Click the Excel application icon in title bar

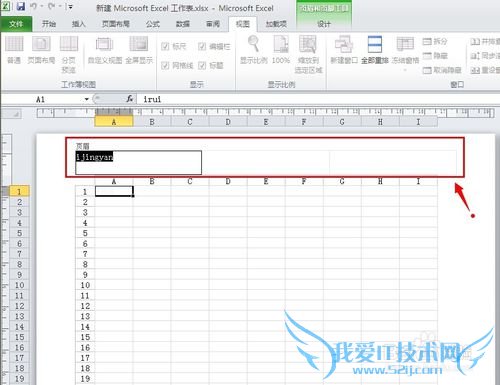tap(6, 6)
